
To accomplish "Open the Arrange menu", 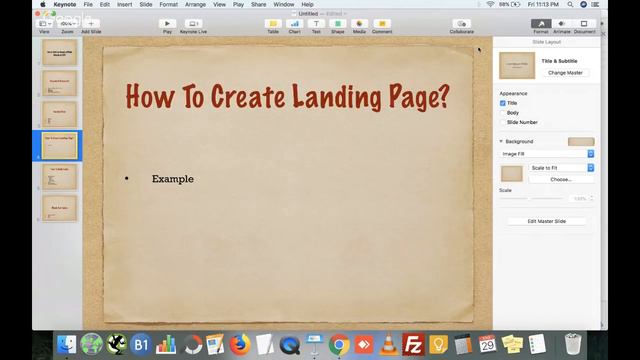I will tap(195, 4).
